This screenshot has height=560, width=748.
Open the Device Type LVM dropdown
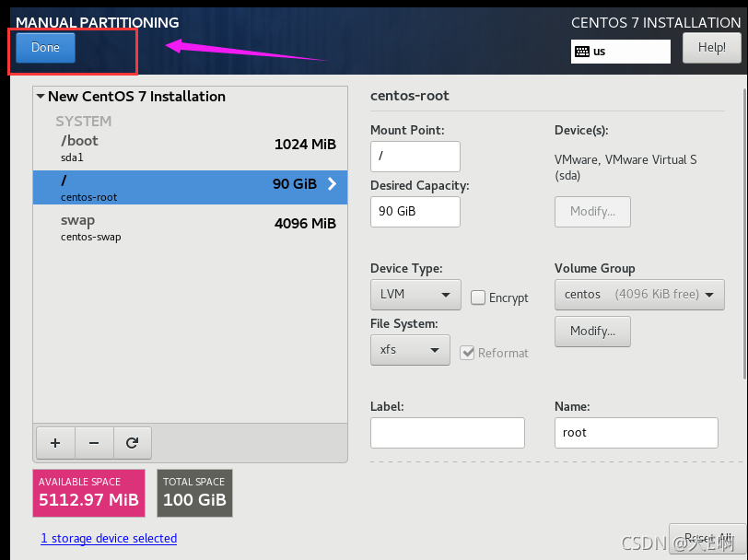(415, 295)
